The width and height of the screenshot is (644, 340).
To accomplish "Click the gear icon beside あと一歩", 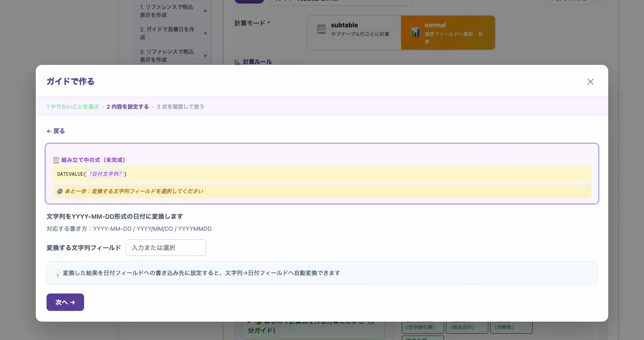I will (x=59, y=191).
